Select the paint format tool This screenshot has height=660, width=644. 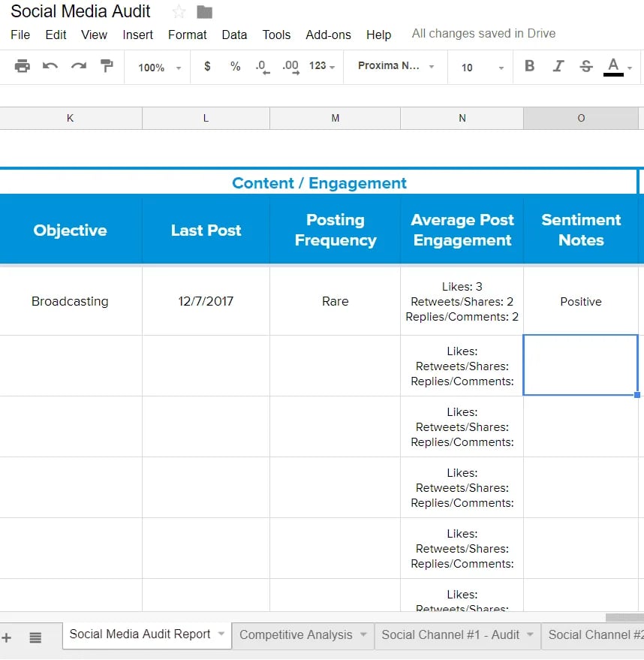pos(107,66)
